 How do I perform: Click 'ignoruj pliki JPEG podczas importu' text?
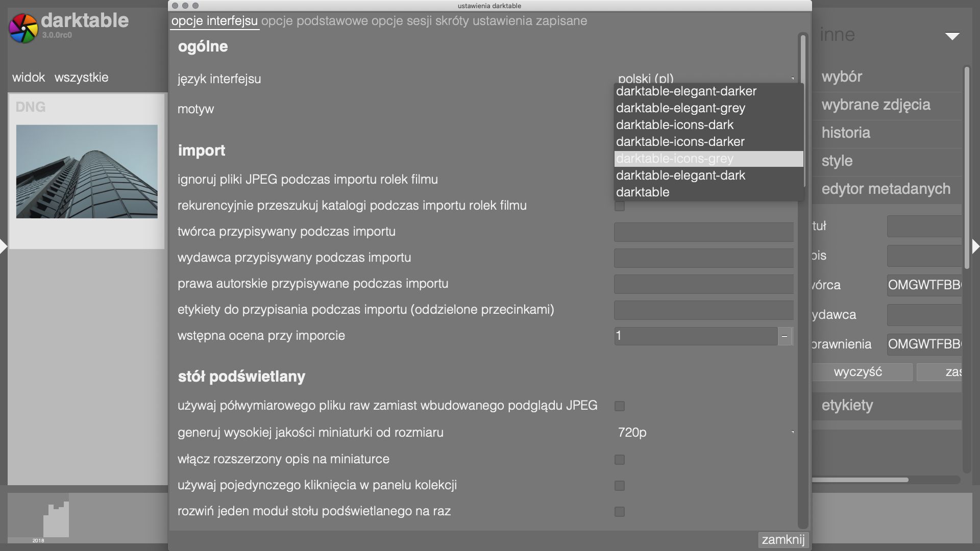pos(308,180)
